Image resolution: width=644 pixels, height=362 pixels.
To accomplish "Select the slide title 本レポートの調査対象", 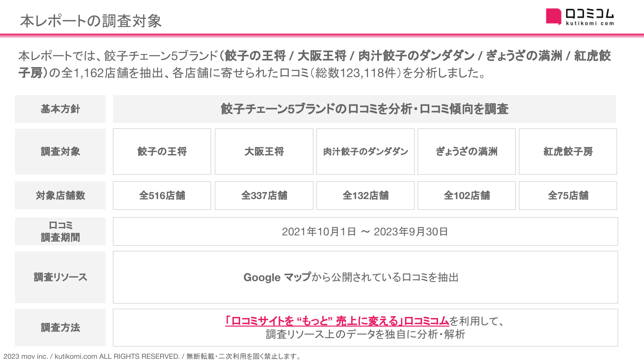I will [x=91, y=21].
